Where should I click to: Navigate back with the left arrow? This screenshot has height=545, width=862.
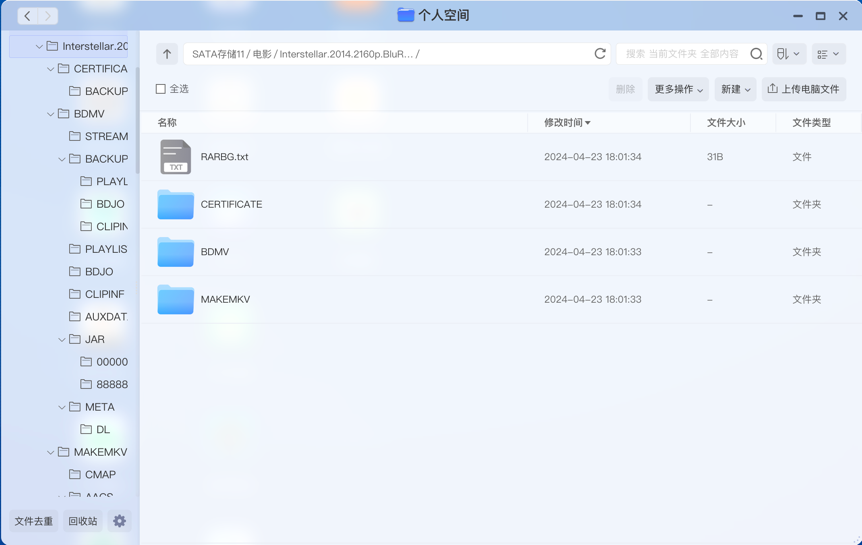[x=27, y=16]
